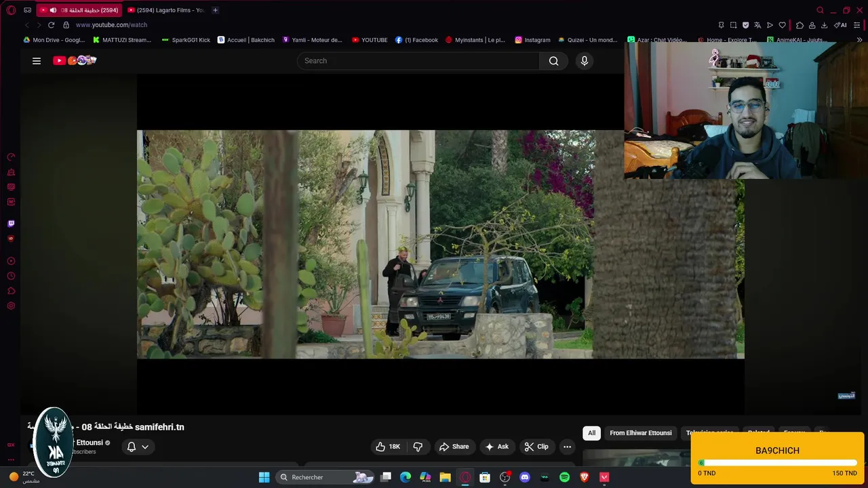Screen dimensions: 868x488
Task: Share the video
Action: (454, 447)
